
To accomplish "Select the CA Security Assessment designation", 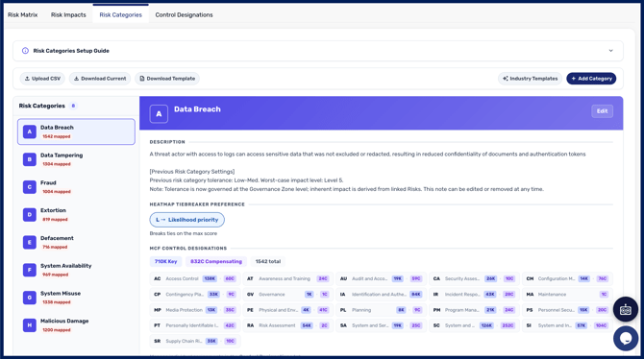I will (475, 278).
